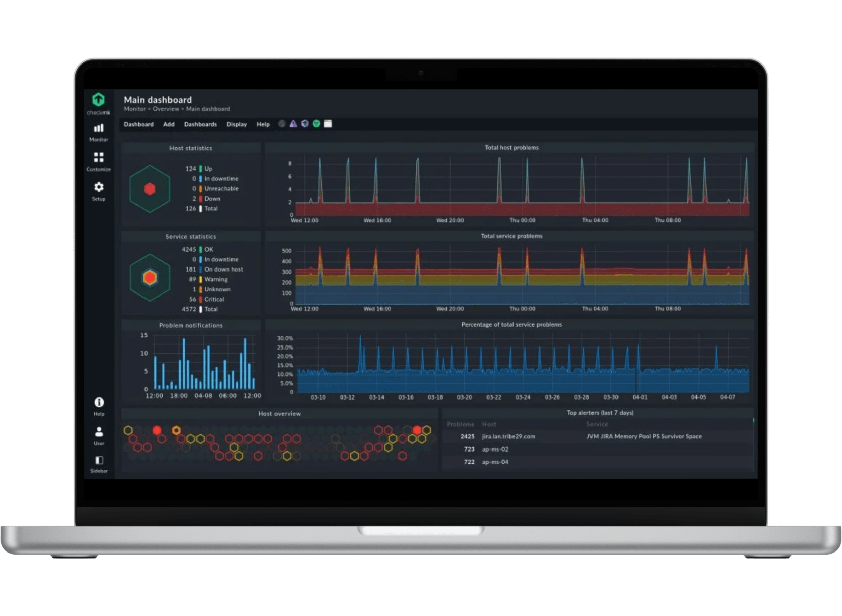The height and width of the screenshot is (616, 842).
Task: Click the Service statistics panel title
Action: (x=191, y=237)
